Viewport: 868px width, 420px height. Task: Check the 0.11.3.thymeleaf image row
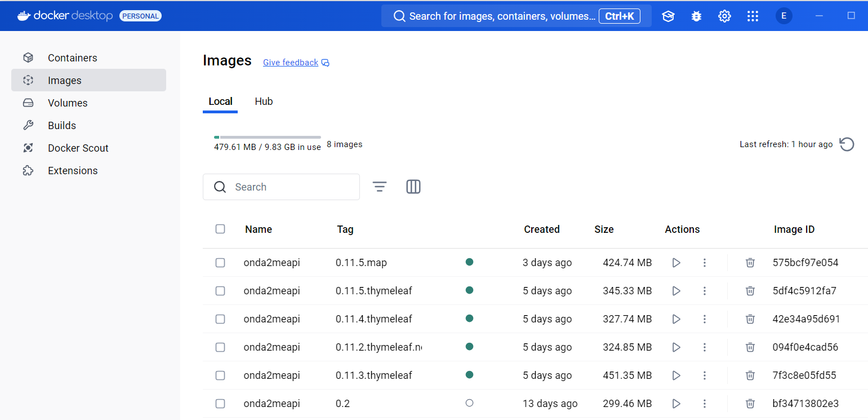220,375
